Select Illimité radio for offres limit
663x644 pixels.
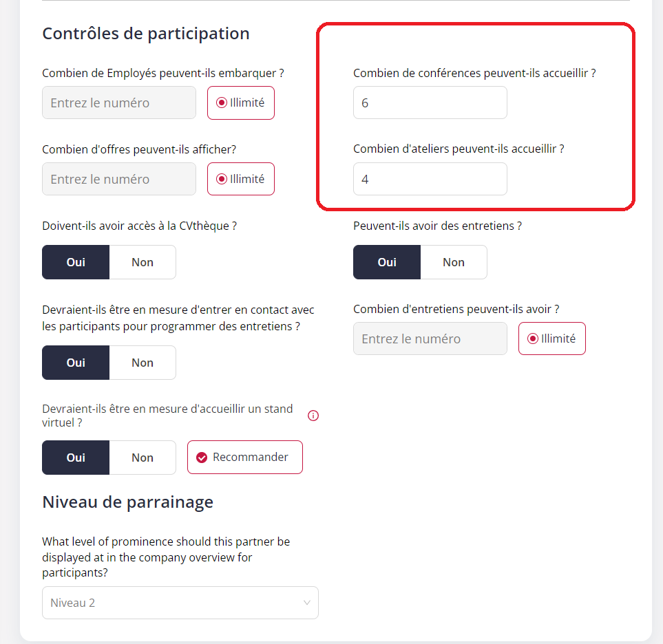pos(222,179)
